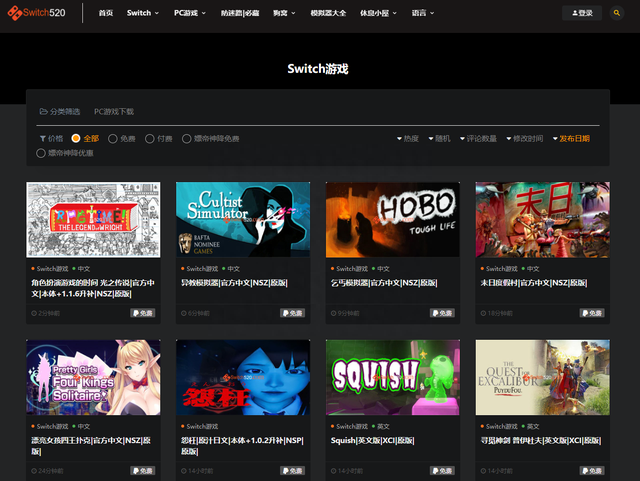Click the Switch游戏 tag under the 怨柱 card
Image resolution: width=640 pixels, height=481 pixels.
(202, 426)
